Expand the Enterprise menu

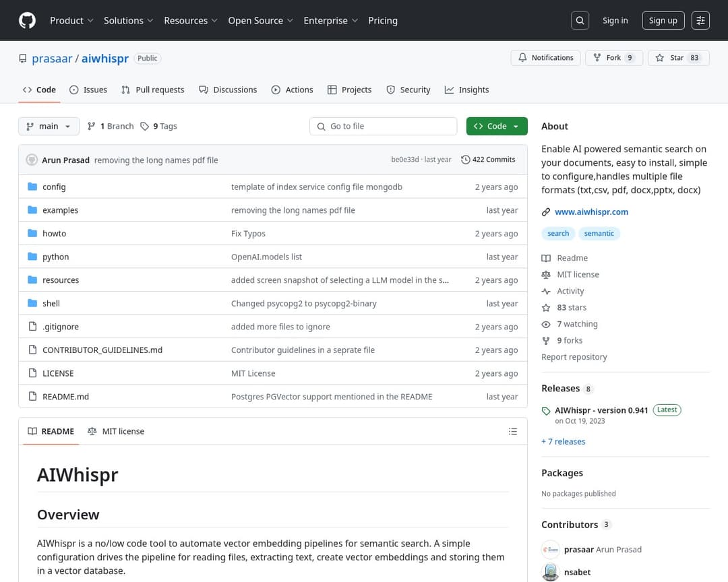point(330,20)
